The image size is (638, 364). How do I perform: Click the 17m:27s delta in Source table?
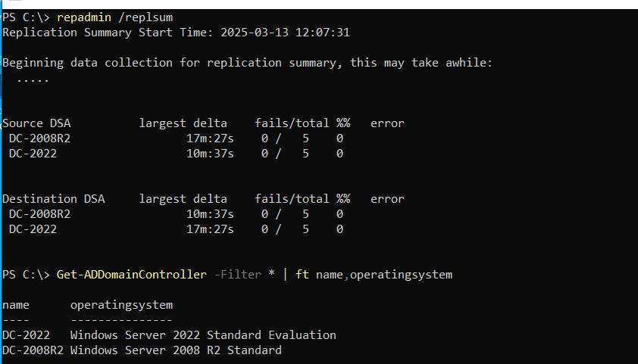point(210,138)
